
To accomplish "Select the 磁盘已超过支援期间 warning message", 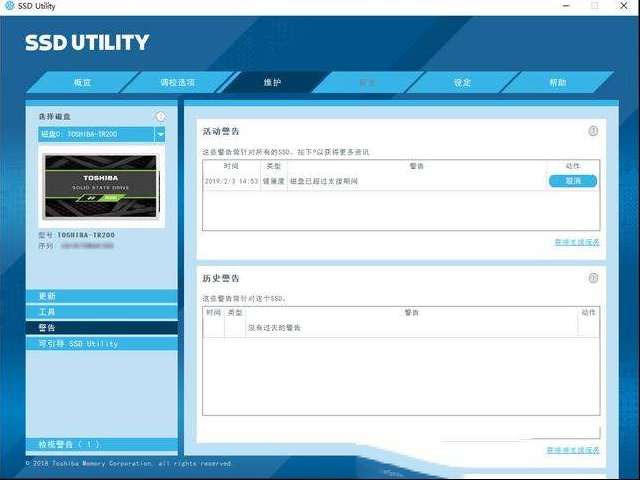I will point(324,181).
